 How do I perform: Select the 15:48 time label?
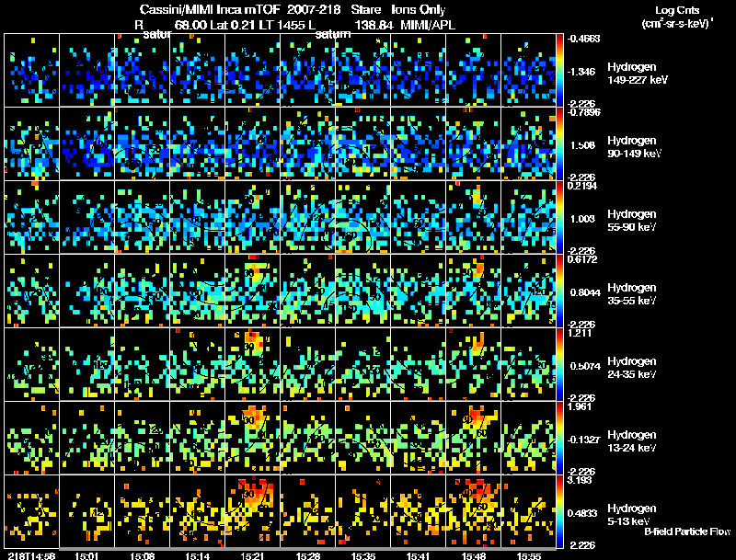[x=473, y=555]
